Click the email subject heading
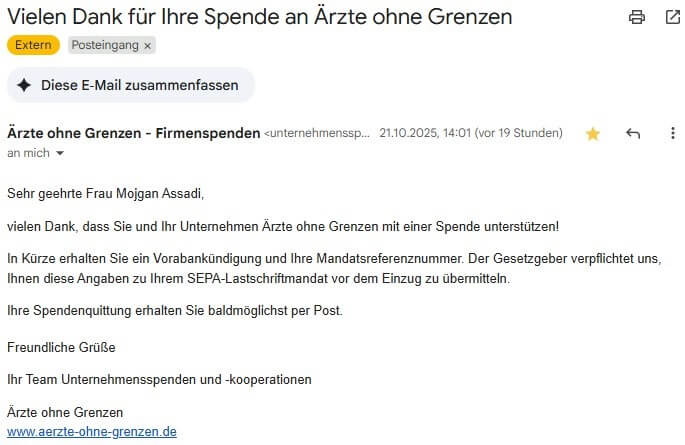This screenshot has width=685, height=445. click(x=260, y=17)
